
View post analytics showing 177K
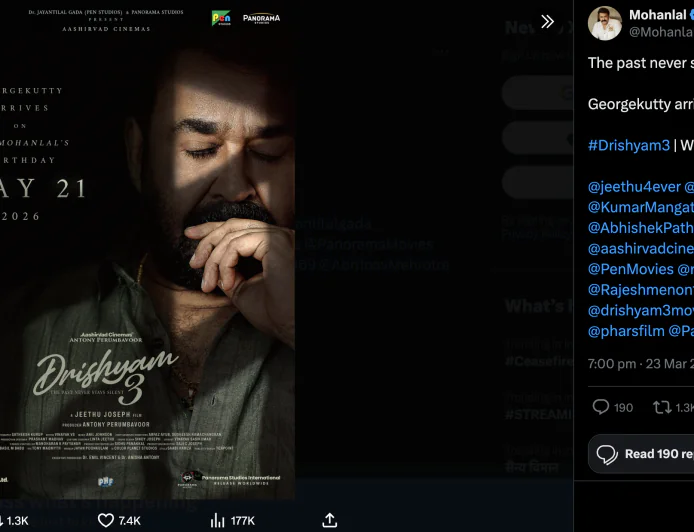click(x=233, y=520)
